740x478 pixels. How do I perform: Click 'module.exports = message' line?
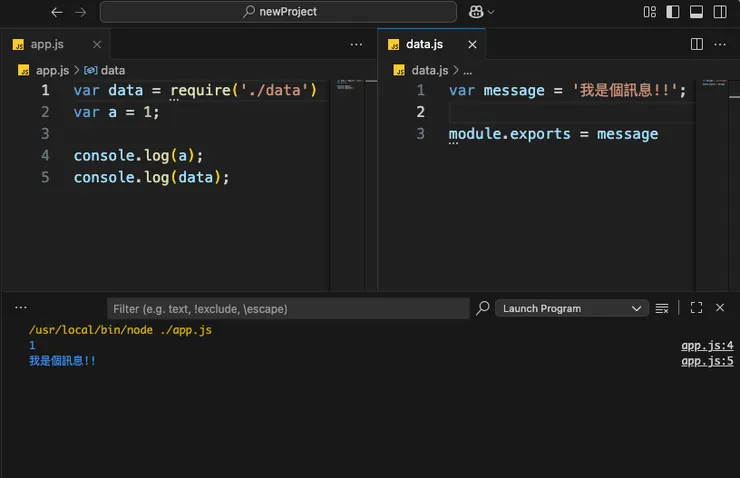pos(553,134)
